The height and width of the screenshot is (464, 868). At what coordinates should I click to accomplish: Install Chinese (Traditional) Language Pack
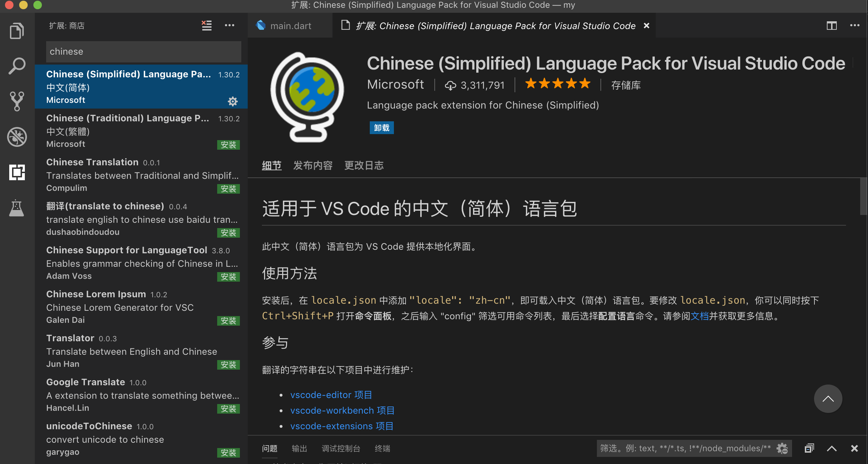pyautogui.click(x=228, y=145)
